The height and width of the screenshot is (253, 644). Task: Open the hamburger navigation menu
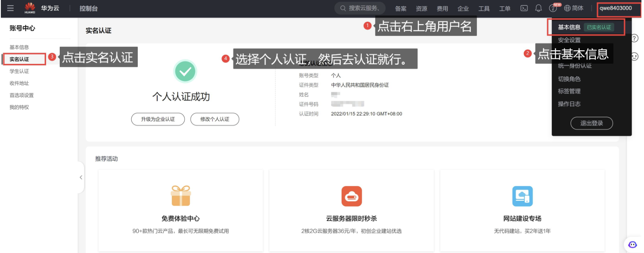click(10, 8)
